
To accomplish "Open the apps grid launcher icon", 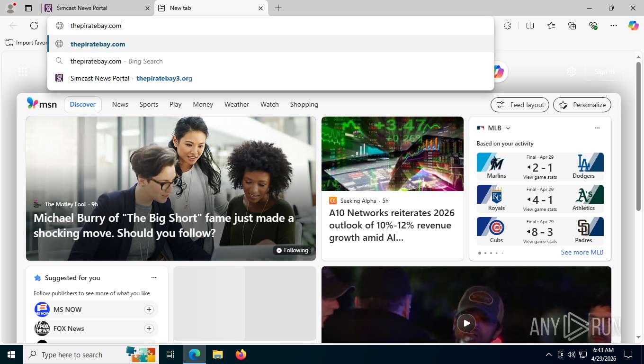I will (23, 72).
